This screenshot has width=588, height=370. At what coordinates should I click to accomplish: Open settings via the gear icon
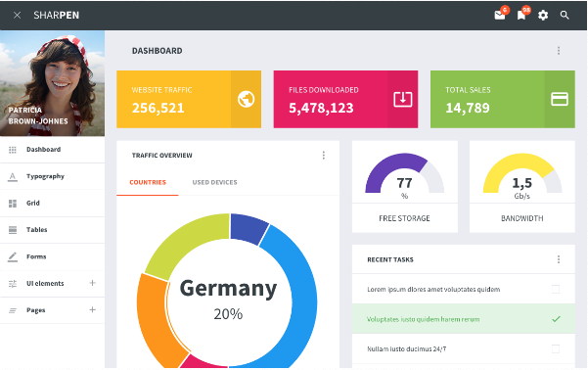[543, 15]
